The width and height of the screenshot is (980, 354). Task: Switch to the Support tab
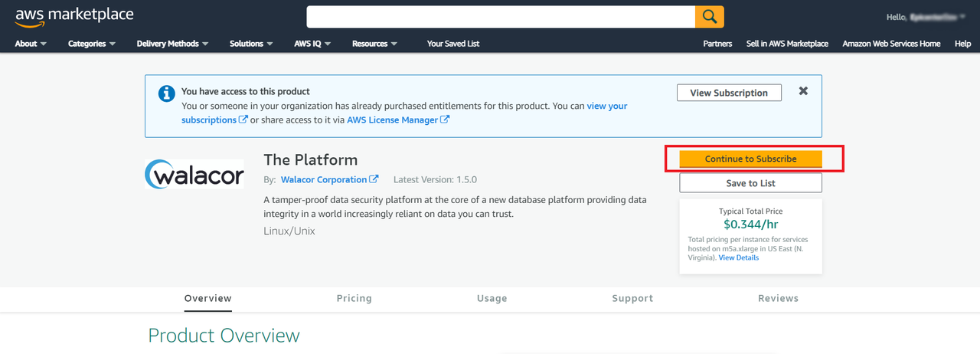pyautogui.click(x=632, y=298)
